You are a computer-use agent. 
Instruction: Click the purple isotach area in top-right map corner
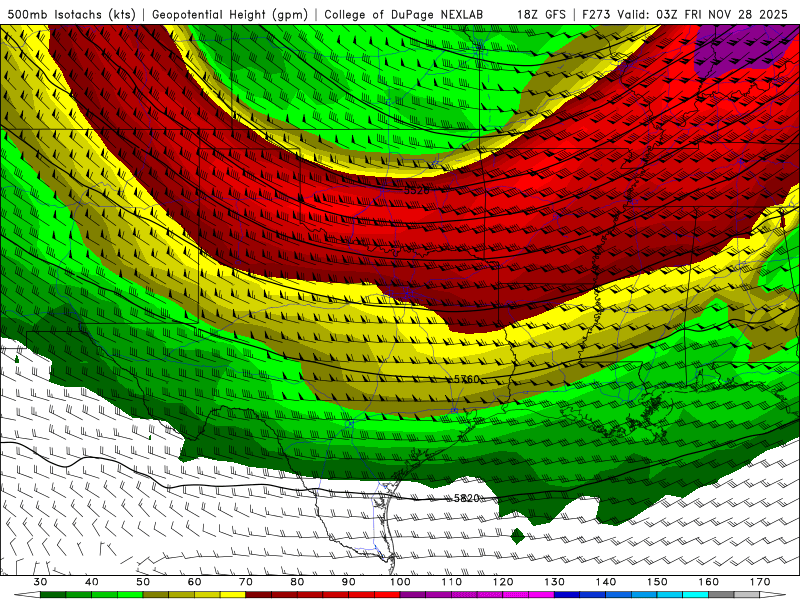click(x=740, y=48)
